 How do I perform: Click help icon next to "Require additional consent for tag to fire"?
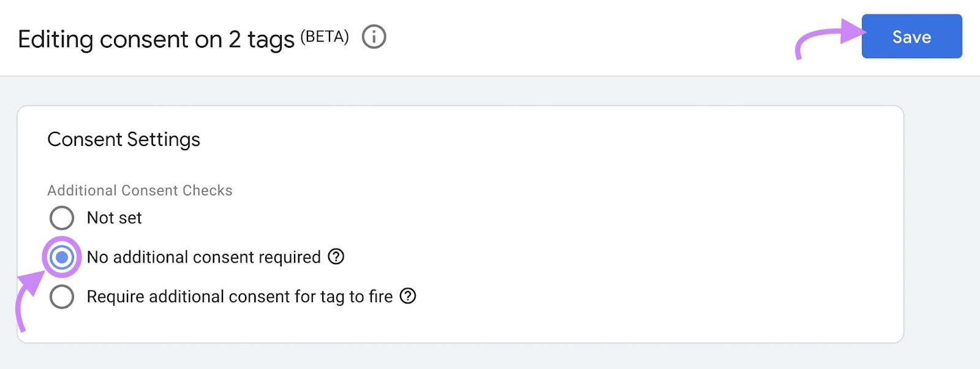pyautogui.click(x=407, y=297)
